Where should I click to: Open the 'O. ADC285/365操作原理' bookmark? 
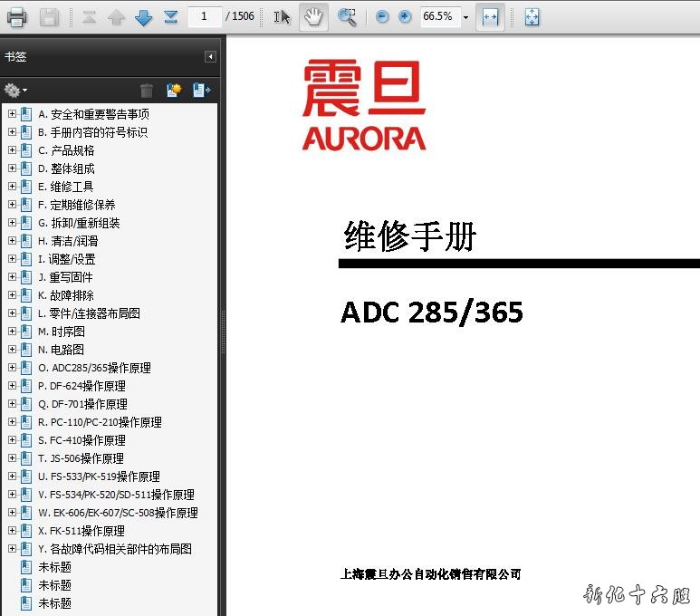(94, 368)
